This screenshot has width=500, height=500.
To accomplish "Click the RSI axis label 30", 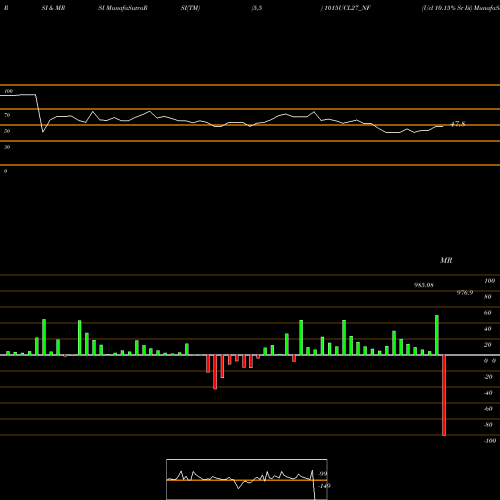I will click(7, 147).
